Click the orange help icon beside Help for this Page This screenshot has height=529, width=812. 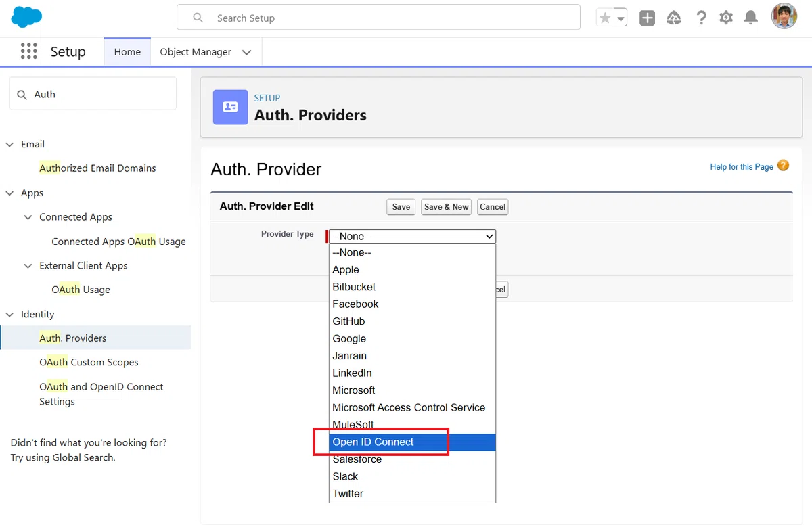784,166
